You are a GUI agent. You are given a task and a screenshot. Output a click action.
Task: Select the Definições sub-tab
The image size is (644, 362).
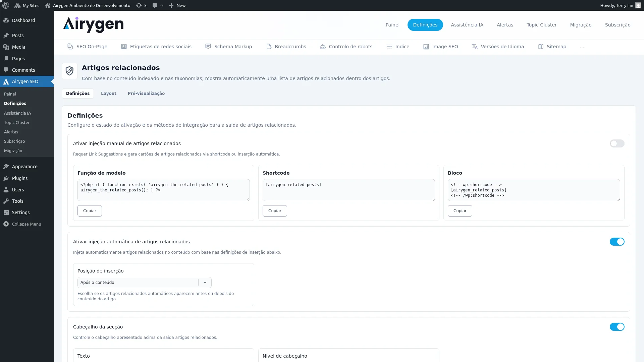tap(78, 94)
